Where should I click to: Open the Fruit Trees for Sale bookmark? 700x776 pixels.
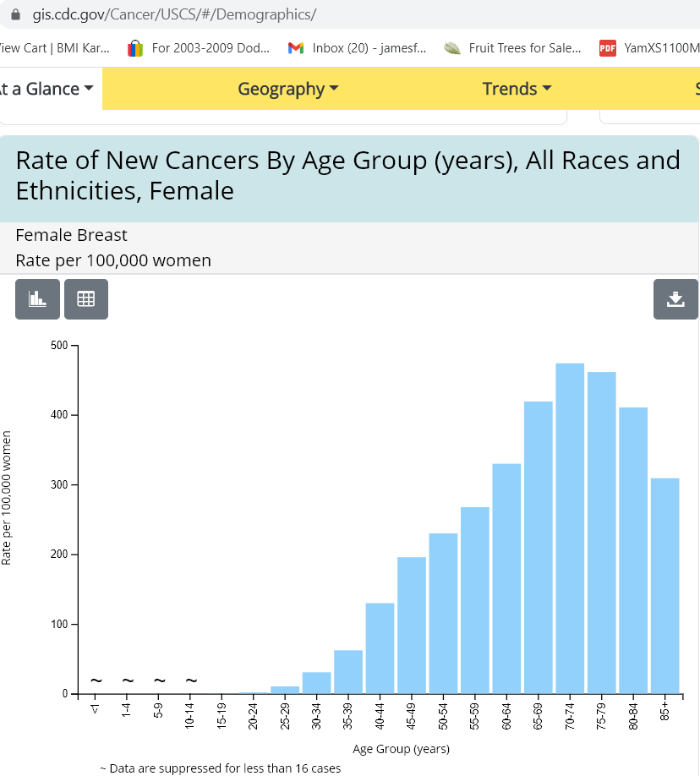(513, 48)
